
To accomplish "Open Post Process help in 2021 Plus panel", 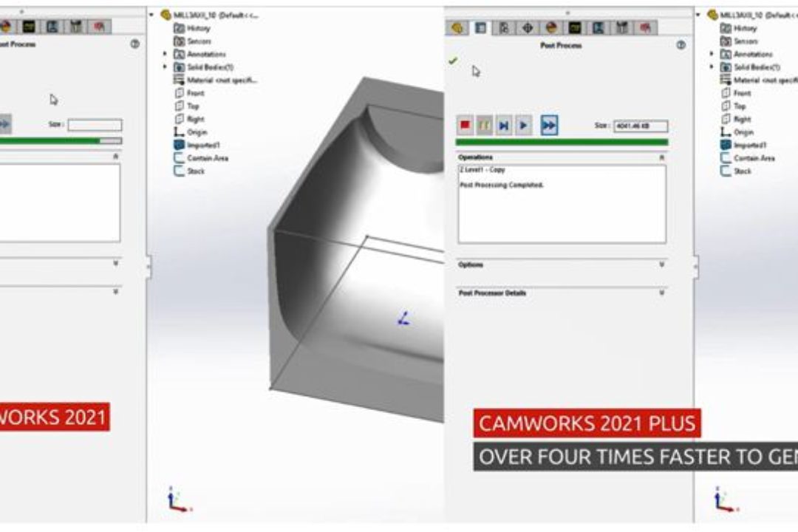I will coord(681,45).
